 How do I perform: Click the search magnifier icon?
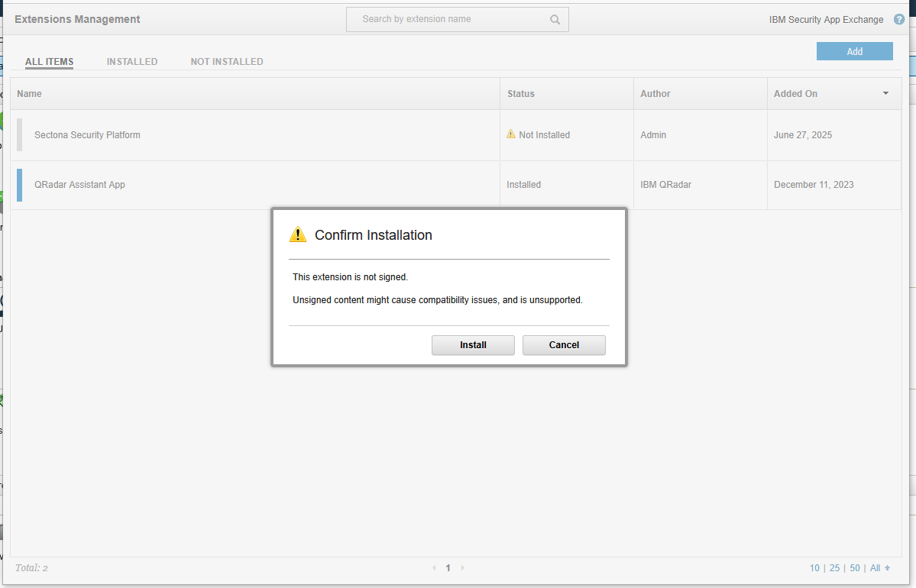pyautogui.click(x=555, y=20)
